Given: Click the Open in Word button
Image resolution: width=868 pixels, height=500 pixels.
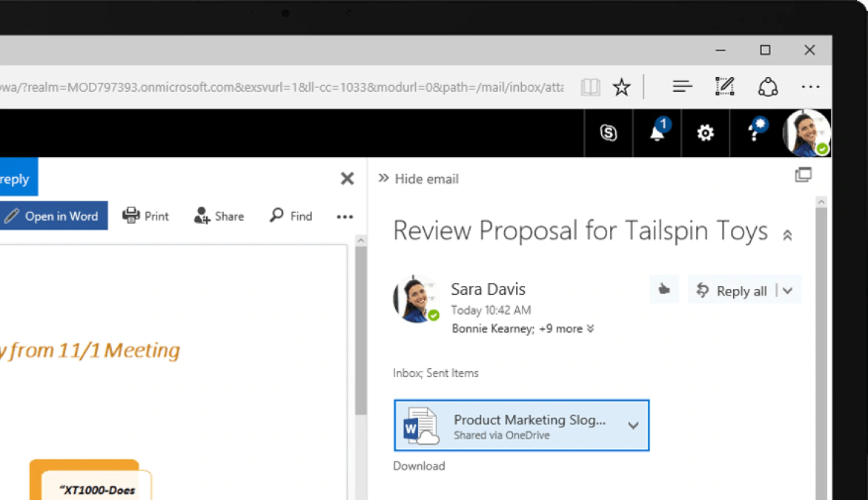Looking at the screenshot, I should (x=53, y=216).
